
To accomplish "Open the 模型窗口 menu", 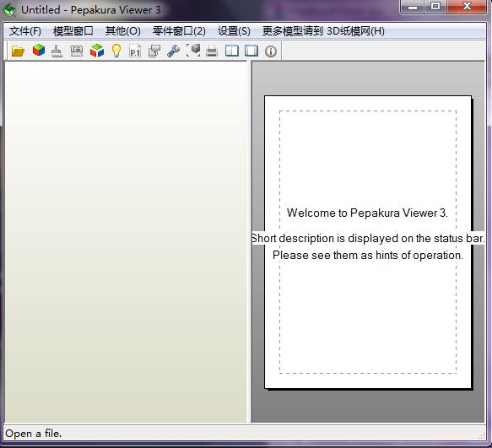I will (73, 31).
